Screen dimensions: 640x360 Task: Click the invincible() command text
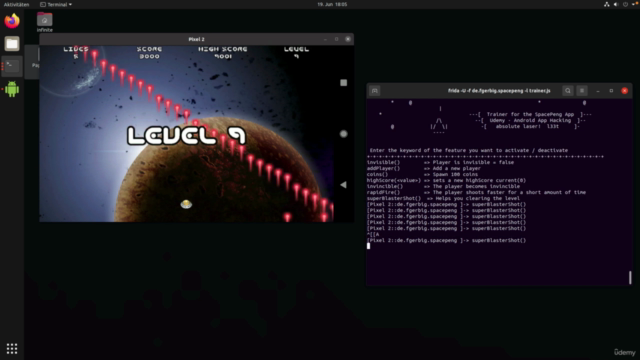point(385,186)
